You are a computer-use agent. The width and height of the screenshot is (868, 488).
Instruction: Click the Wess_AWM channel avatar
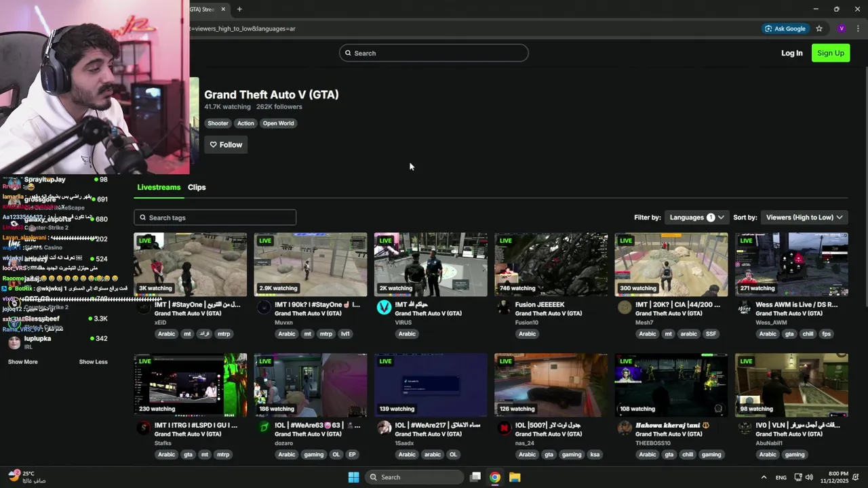[x=745, y=308]
